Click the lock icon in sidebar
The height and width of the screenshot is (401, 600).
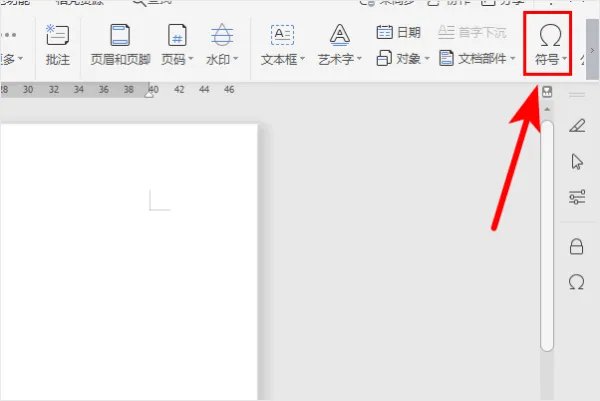coord(577,246)
